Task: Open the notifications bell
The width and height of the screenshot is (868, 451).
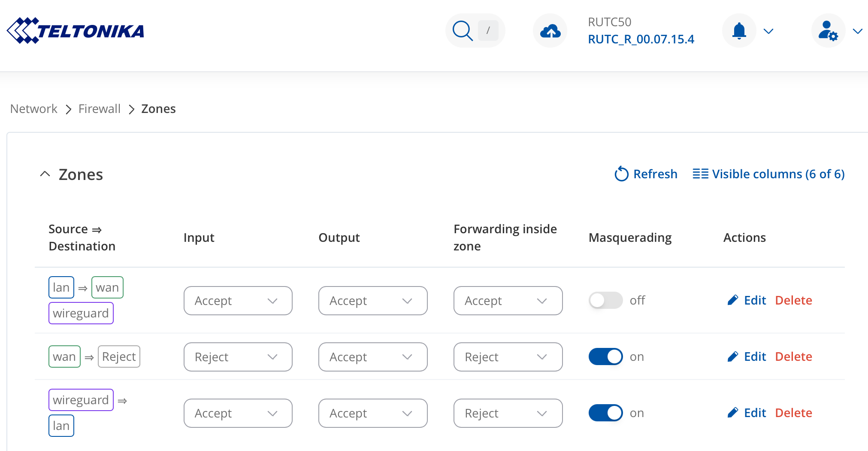Action: [739, 30]
